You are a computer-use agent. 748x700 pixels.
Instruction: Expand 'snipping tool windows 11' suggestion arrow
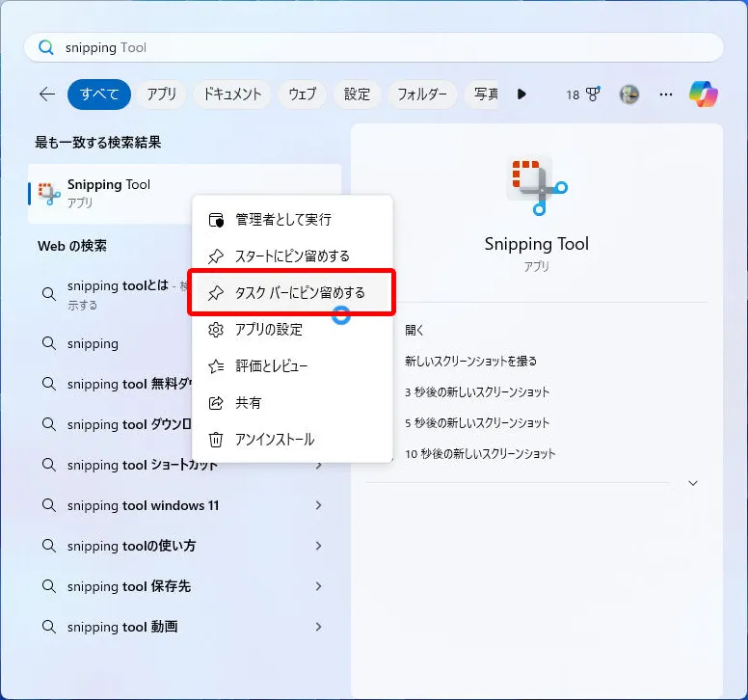[x=319, y=505]
